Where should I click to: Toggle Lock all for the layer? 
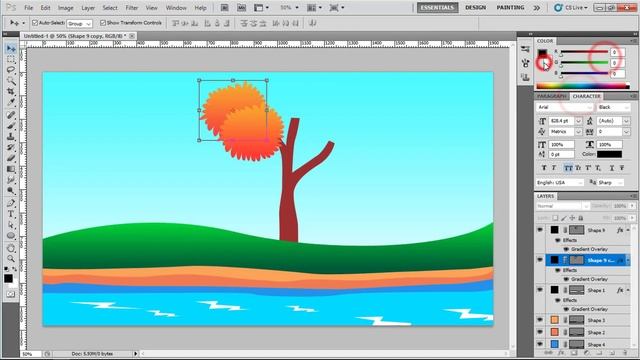[581, 218]
